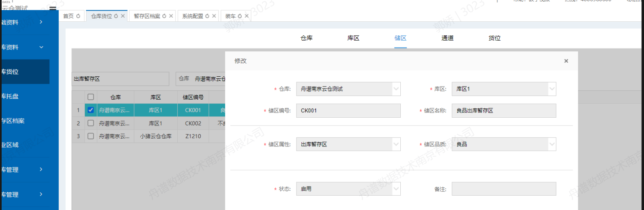The height and width of the screenshot is (210, 644).
Task: Switch to the 通道 tab
Action: pos(447,38)
